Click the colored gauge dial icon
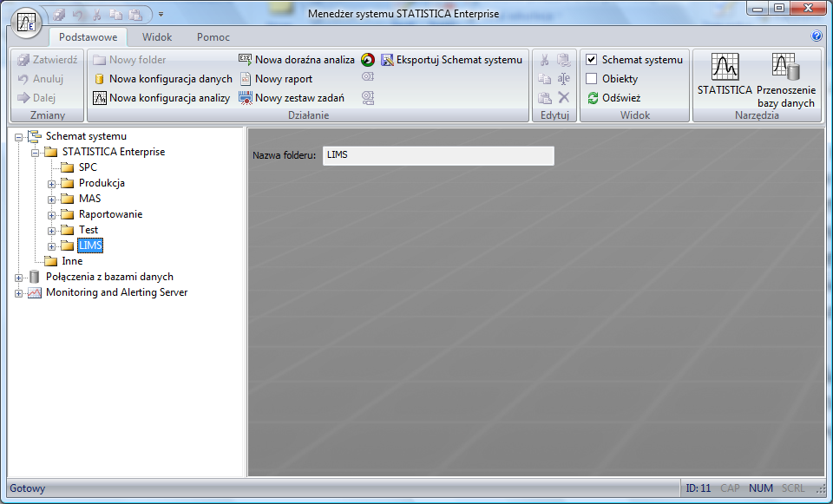This screenshot has height=504, width=833. point(368,60)
